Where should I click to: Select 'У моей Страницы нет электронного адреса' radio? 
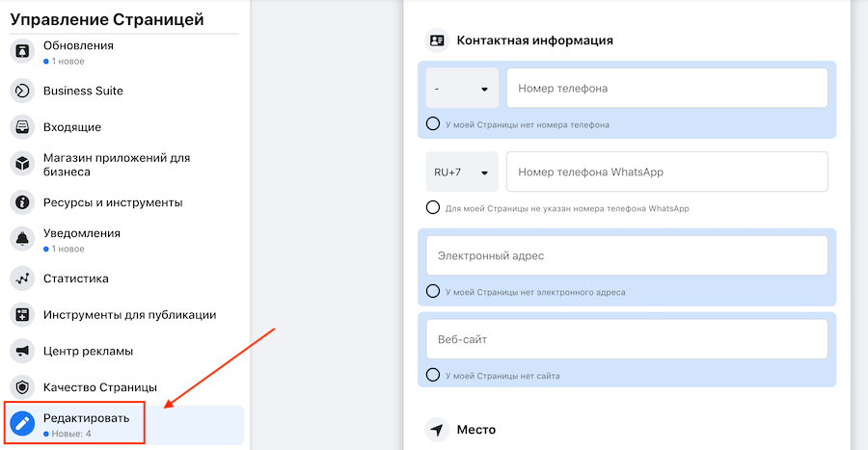(x=433, y=292)
